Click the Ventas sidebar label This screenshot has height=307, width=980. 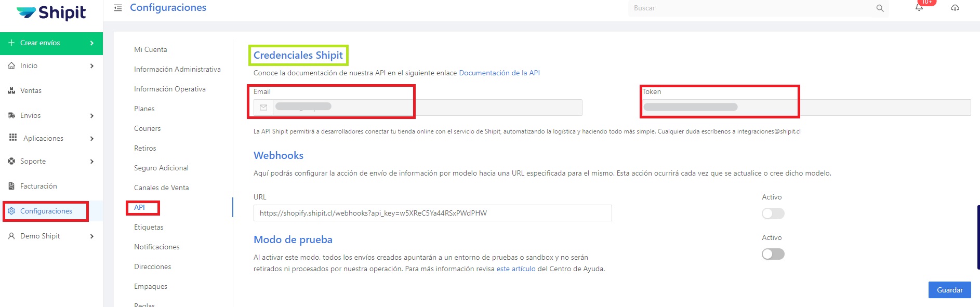[31, 90]
